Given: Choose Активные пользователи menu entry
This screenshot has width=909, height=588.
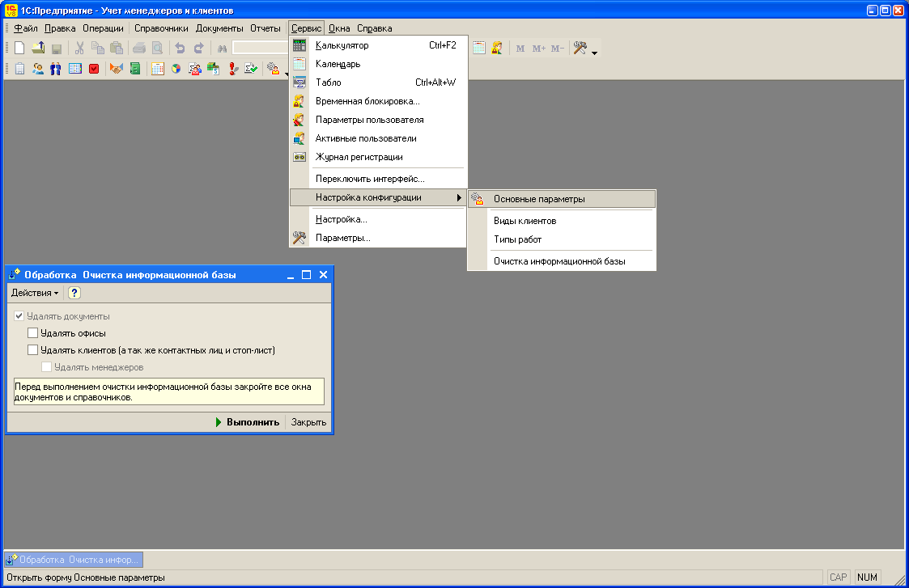Looking at the screenshot, I should [378, 137].
